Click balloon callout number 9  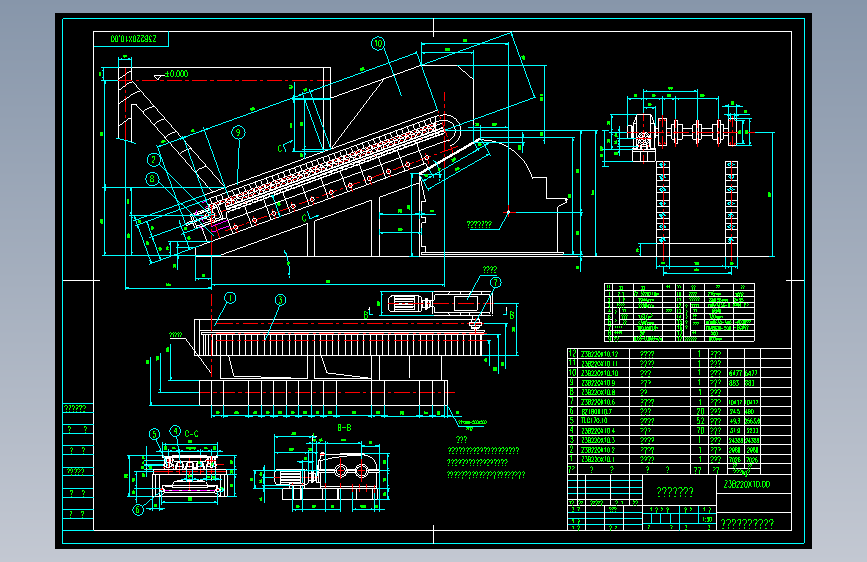point(238,132)
